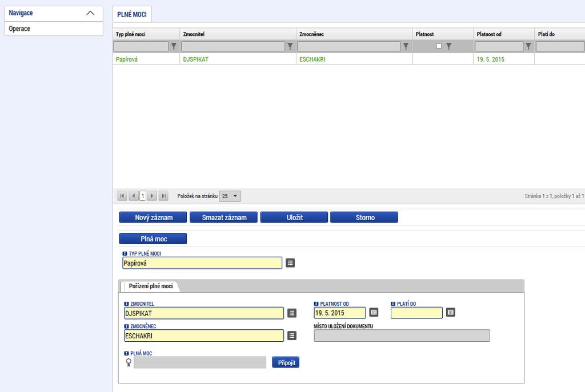This screenshot has width=585, height=392.
Task: Sort by Zmocnitel column header
Action: click(x=238, y=34)
